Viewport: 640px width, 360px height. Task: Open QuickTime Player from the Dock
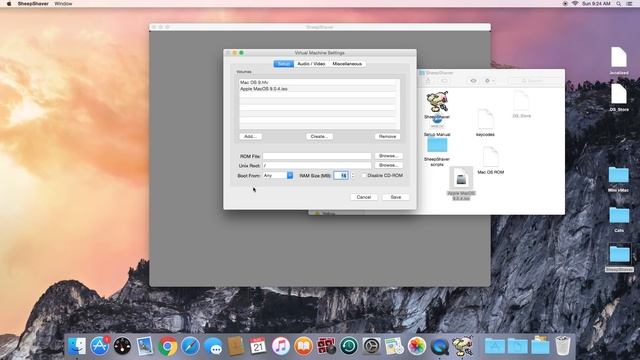(439, 346)
